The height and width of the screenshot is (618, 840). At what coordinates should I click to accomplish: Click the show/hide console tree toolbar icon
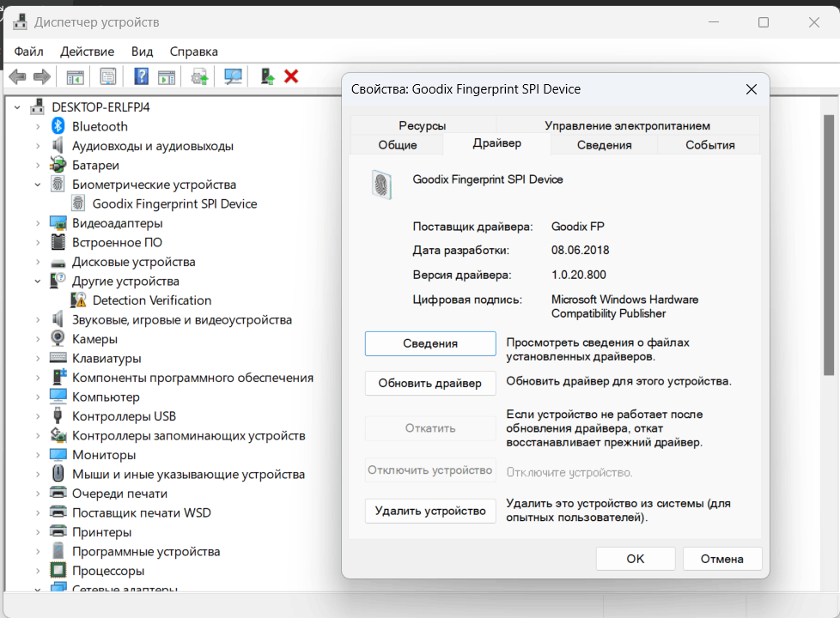(x=75, y=76)
